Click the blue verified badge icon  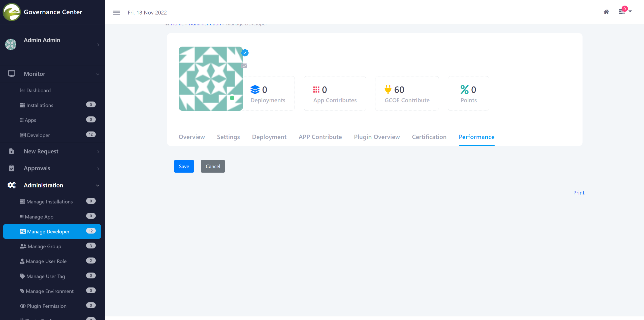click(x=245, y=53)
